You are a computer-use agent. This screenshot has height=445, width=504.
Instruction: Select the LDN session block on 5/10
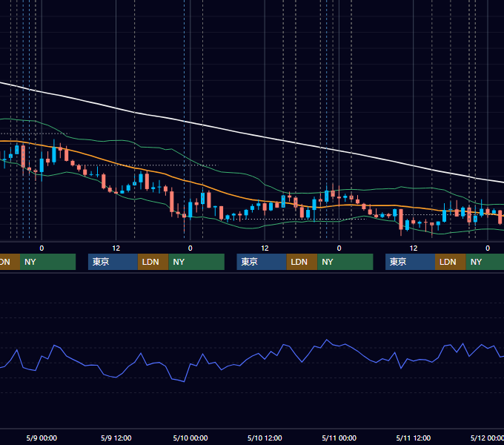click(x=302, y=262)
